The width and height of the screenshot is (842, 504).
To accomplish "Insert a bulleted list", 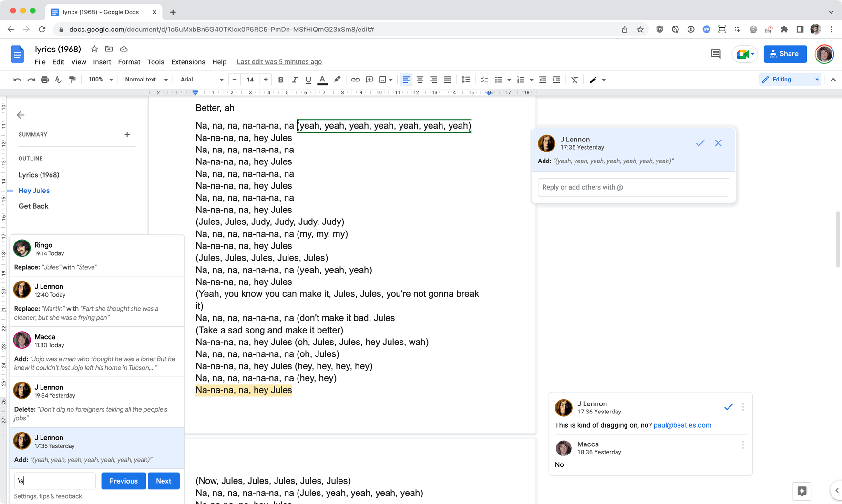I will tap(499, 80).
